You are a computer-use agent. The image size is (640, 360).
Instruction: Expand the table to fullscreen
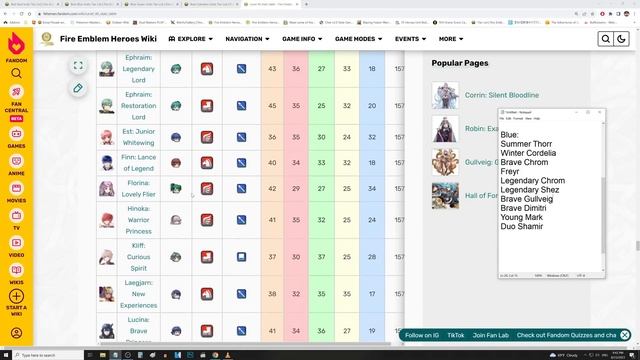(x=78, y=65)
